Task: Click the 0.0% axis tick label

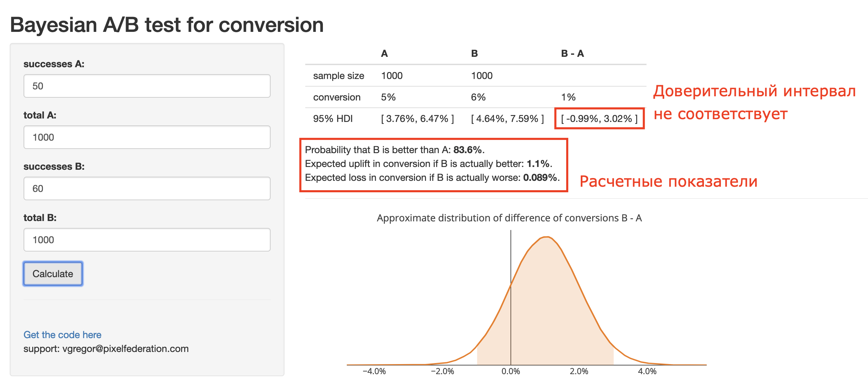Action: (x=510, y=371)
